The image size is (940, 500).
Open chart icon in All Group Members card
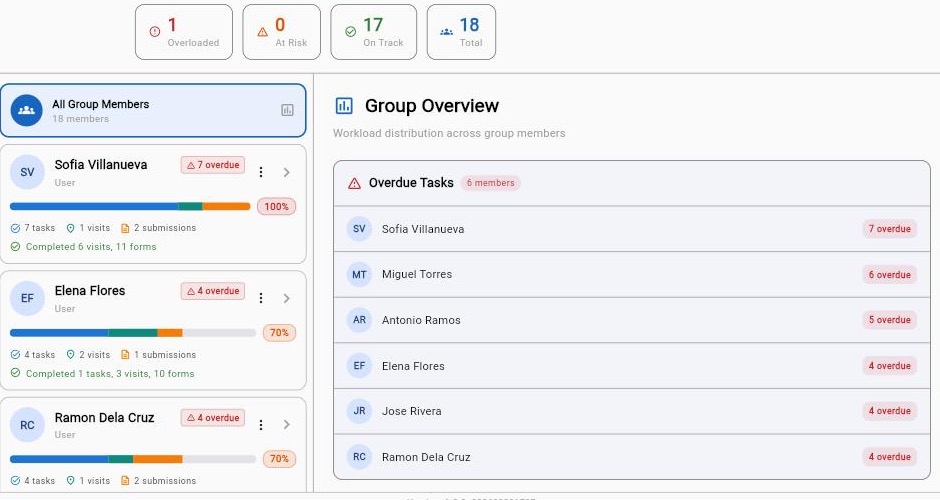pyautogui.click(x=287, y=110)
